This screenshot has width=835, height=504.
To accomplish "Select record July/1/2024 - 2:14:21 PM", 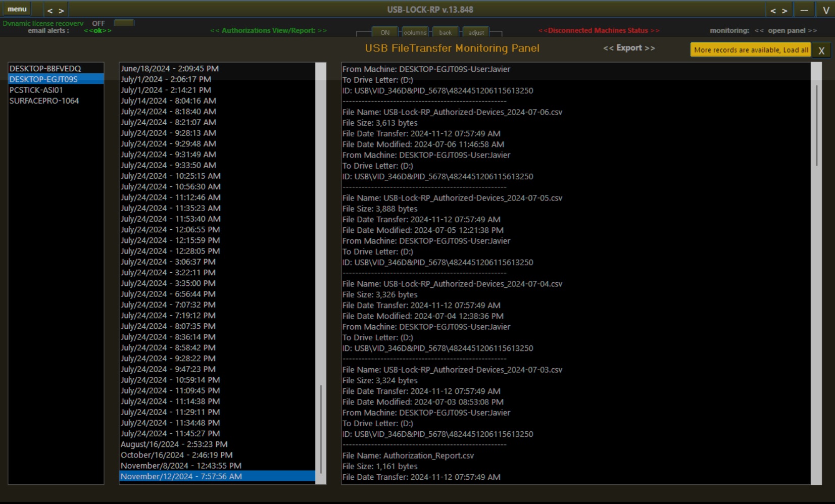I will (217, 90).
